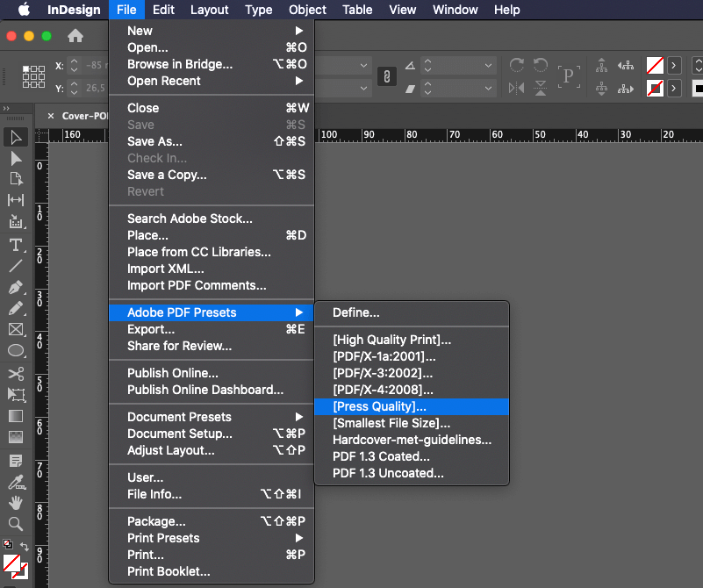703x588 pixels.
Task: Select the Eyedropper tool
Action: pos(16,482)
